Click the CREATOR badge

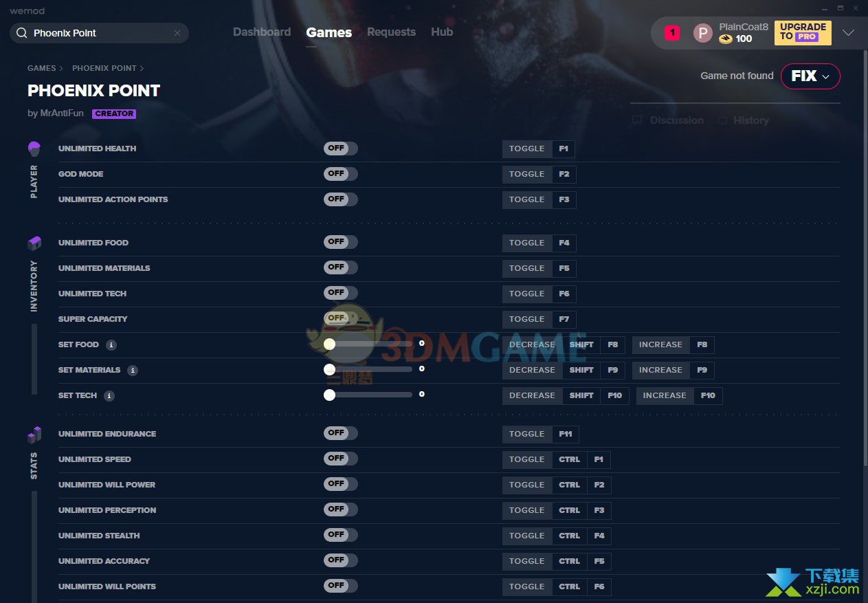[x=114, y=114]
